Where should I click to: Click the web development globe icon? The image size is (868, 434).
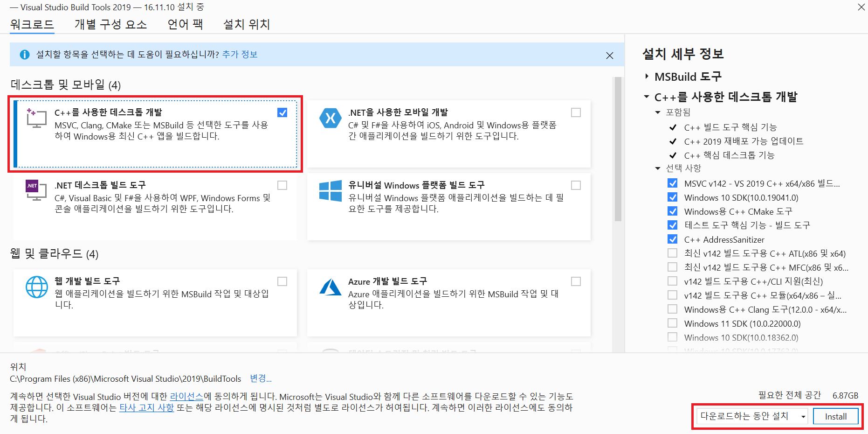click(37, 287)
